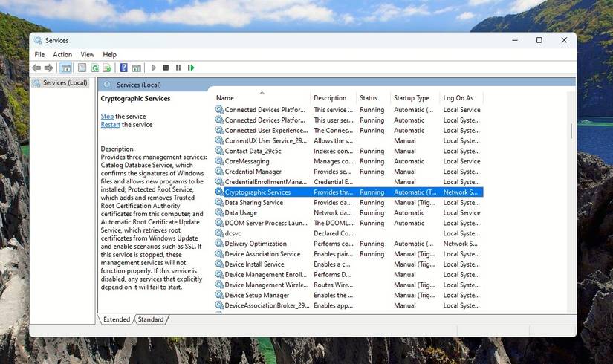
Task: Click the Stop Service square icon
Action: point(166,68)
